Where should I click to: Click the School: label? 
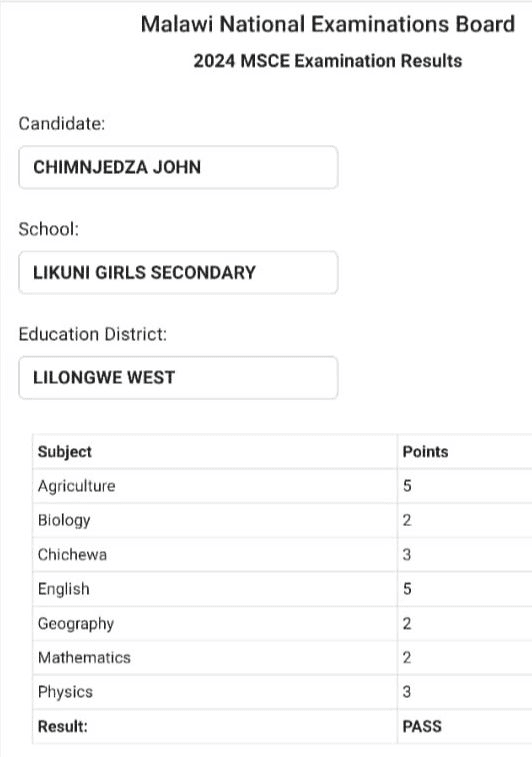pos(49,229)
